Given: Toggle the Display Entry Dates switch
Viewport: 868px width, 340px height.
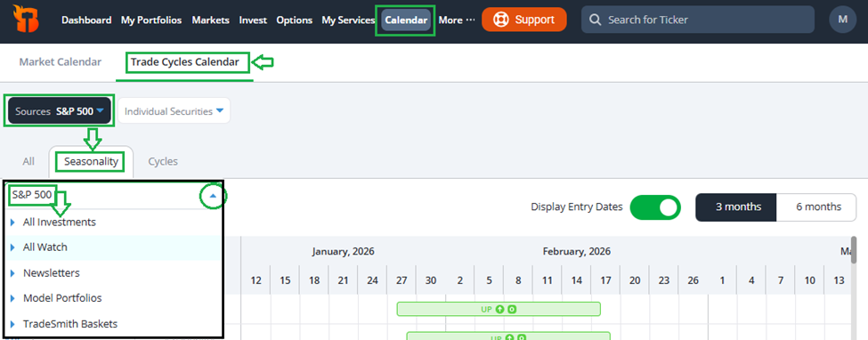Looking at the screenshot, I should [655, 207].
